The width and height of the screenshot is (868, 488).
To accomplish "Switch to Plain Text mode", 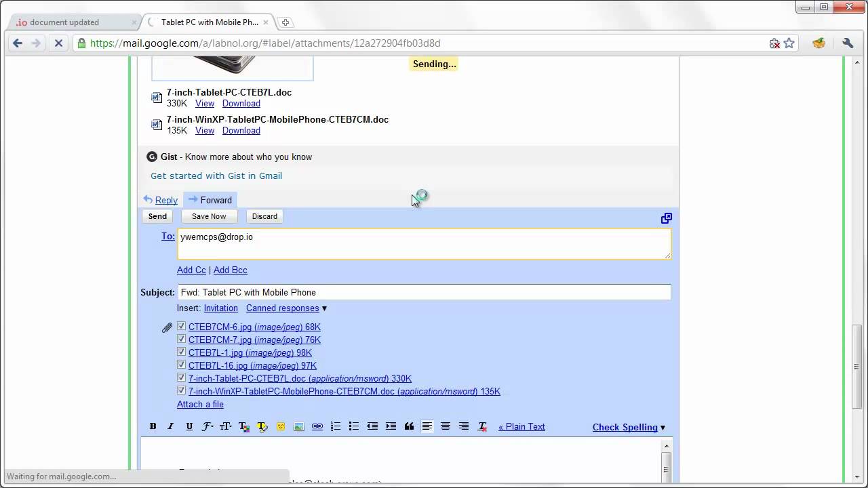I will click(x=521, y=426).
